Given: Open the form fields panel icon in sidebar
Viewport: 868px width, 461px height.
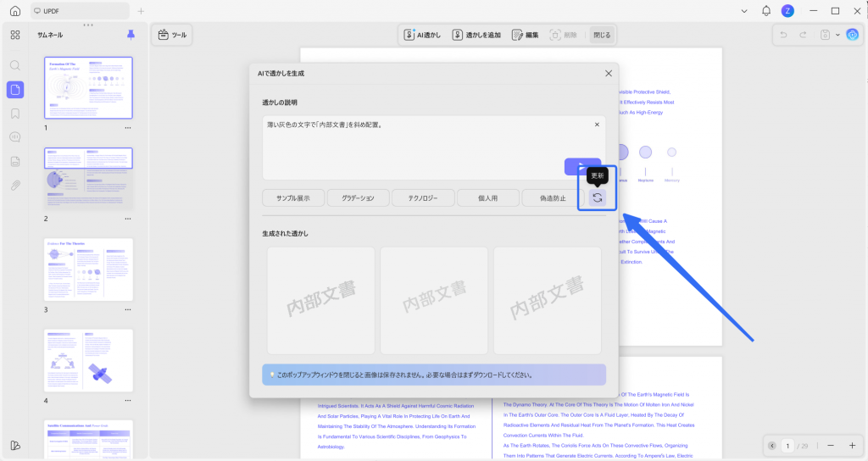Looking at the screenshot, I should pos(15,162).
